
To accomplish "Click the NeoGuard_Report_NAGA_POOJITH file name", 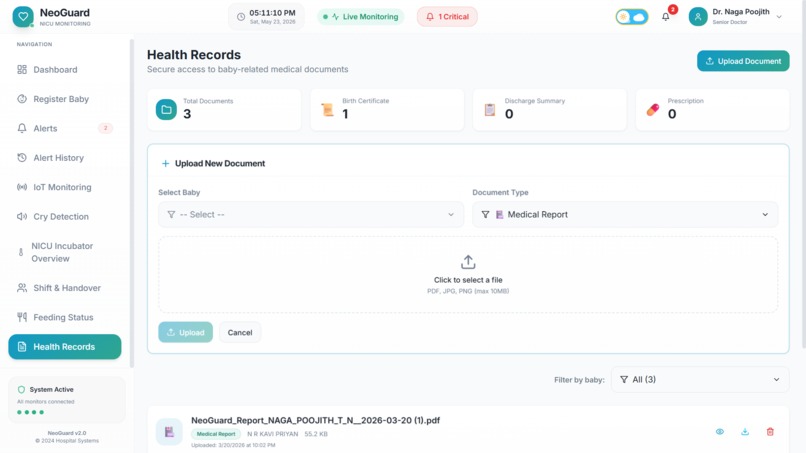I will tap(315, 420).
